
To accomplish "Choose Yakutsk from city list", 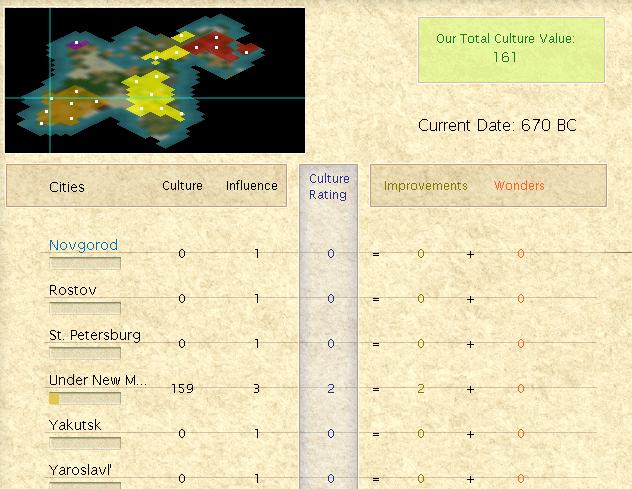I will pos(74,425).
